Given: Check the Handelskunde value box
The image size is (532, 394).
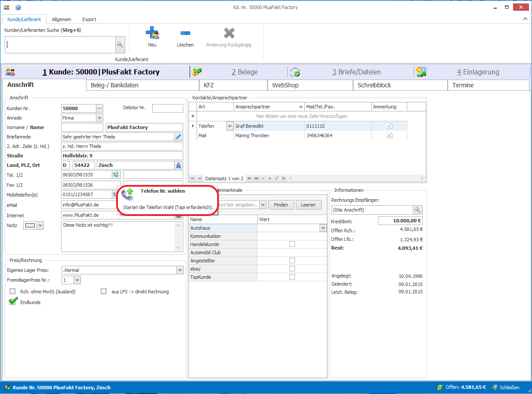Looking at the screenshot, I should 292,244.
